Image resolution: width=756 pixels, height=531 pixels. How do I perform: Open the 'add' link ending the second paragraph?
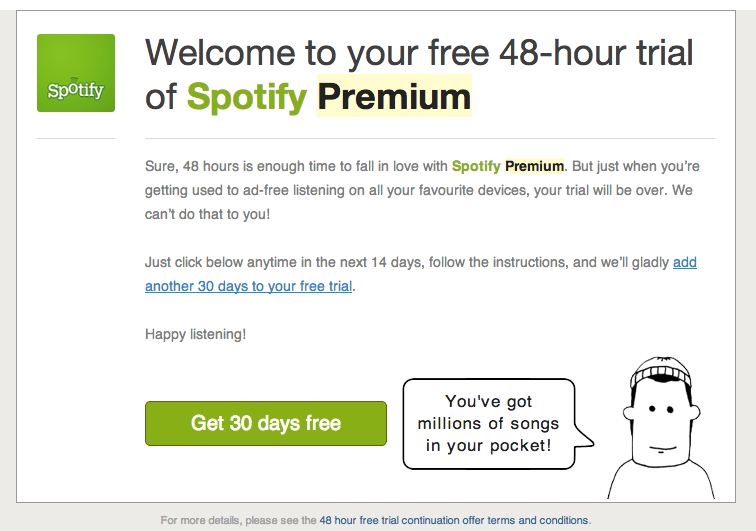pyautogui.click(x=685, y=262)
